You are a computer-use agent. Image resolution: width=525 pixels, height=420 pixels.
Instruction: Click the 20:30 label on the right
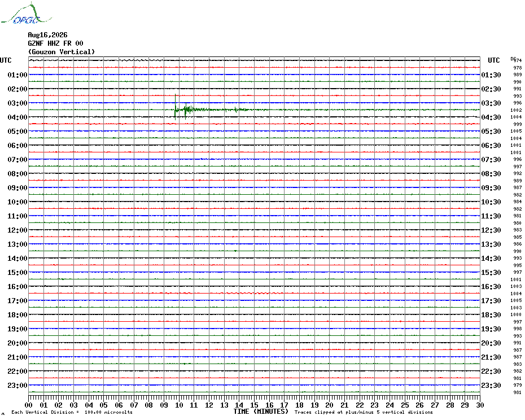(491, 343)
